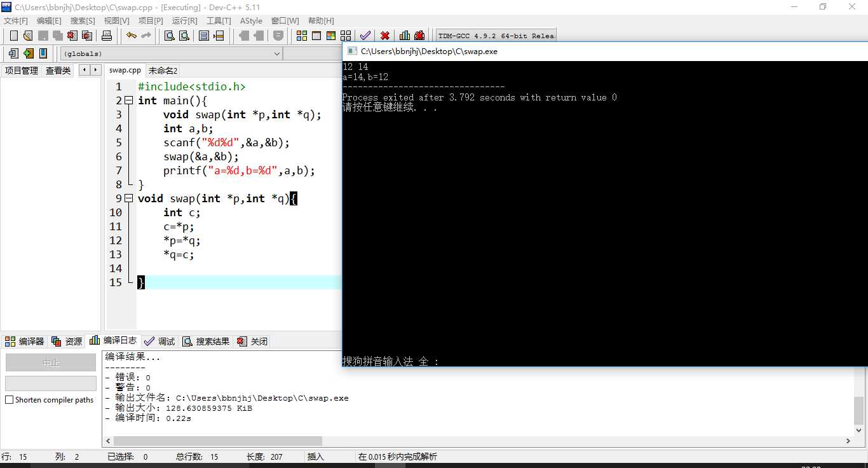
Task: Click the New source file icon
Action: pos(13,36)
